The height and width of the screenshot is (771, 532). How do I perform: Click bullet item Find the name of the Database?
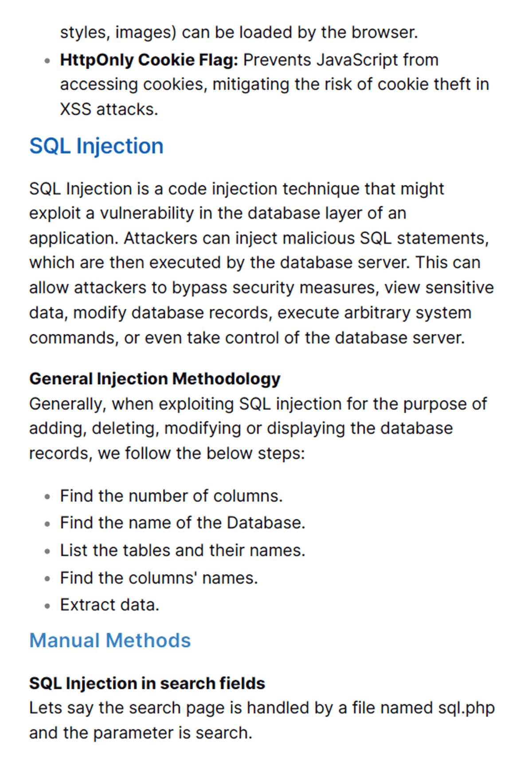click(183, 523)
